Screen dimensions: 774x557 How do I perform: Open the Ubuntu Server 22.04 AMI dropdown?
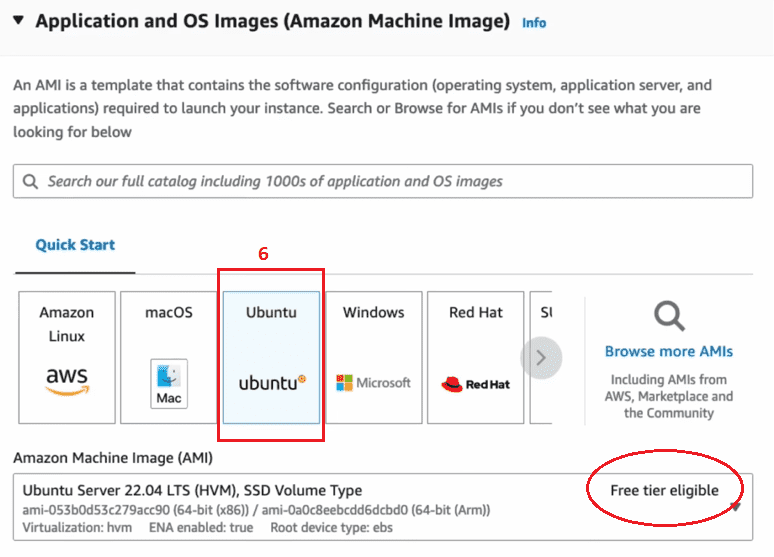(x=383, y=507)
